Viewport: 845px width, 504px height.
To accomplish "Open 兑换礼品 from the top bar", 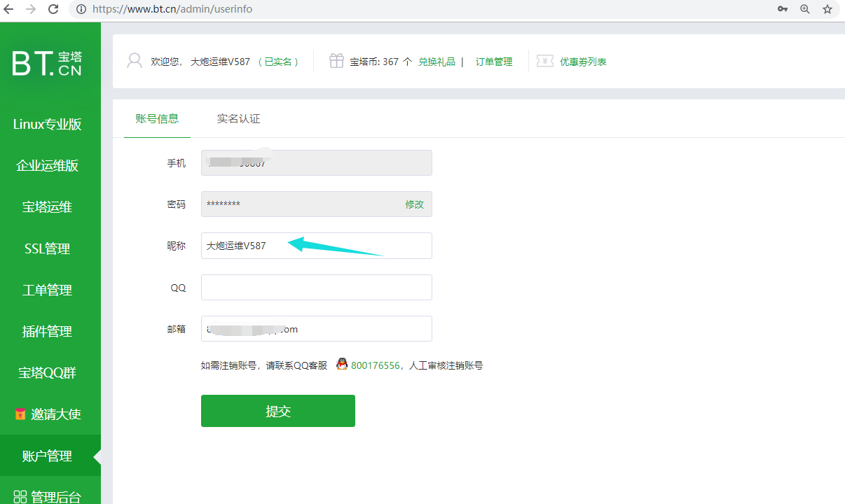I will click(437, 61).
